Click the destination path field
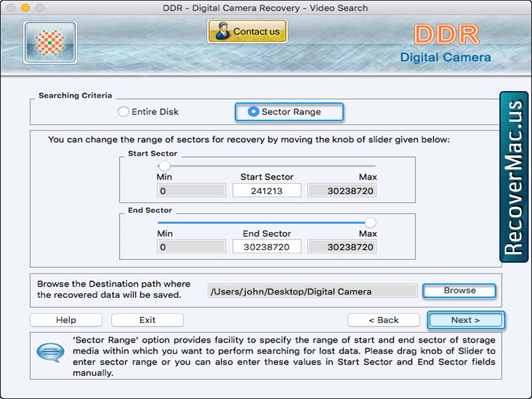The height and width of the screenshot is (399, 532). click(313, 291)
